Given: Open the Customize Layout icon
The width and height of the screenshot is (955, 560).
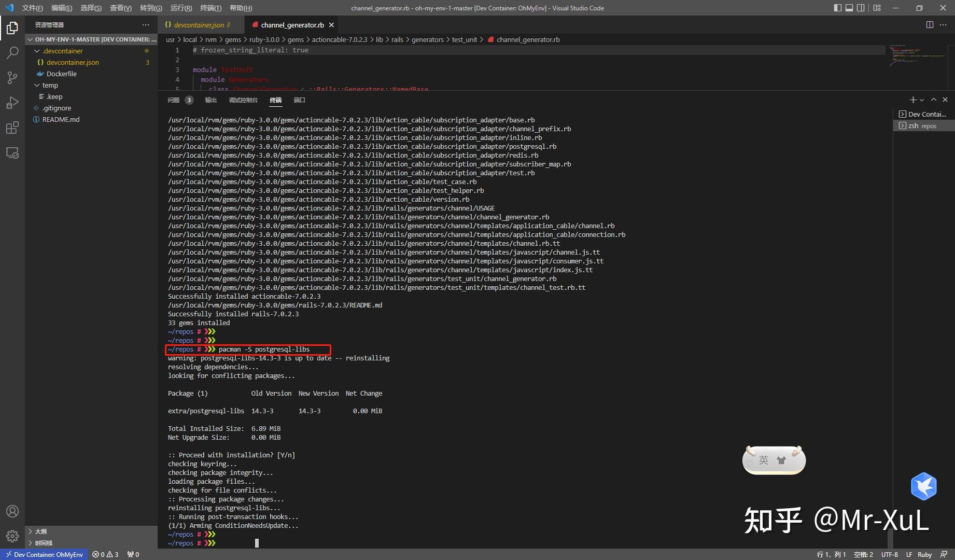Looking at the screenshot, I should point(877,8).
